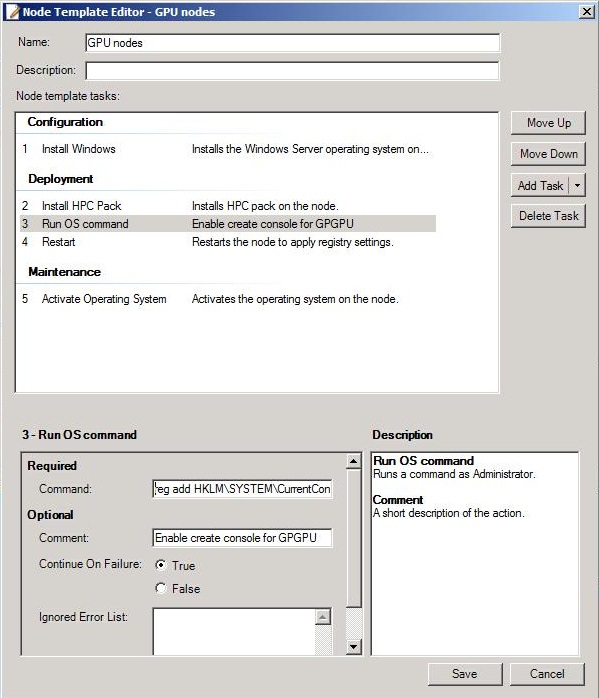Click the Ignored Error List text box
599x698 pixels.
click(235, 631)
